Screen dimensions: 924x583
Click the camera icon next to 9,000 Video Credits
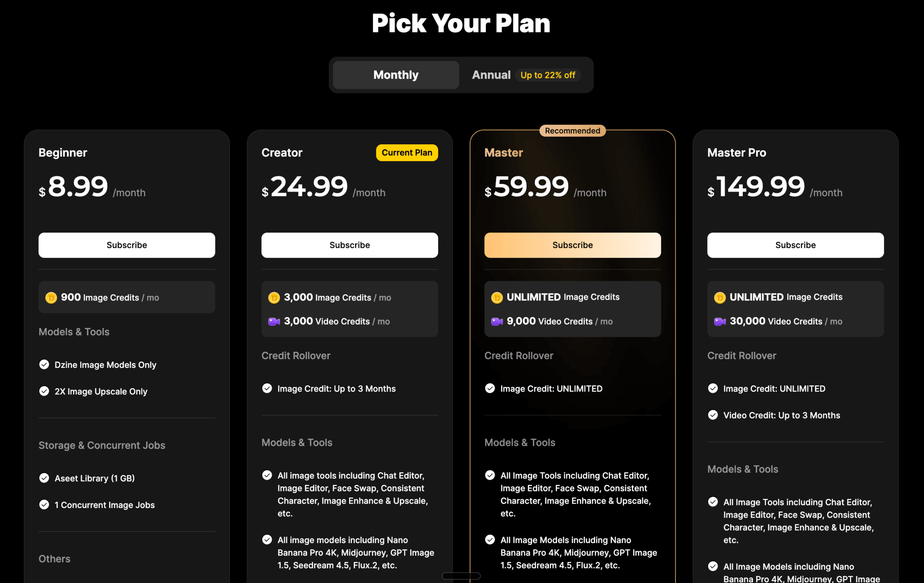coord(497,321)
